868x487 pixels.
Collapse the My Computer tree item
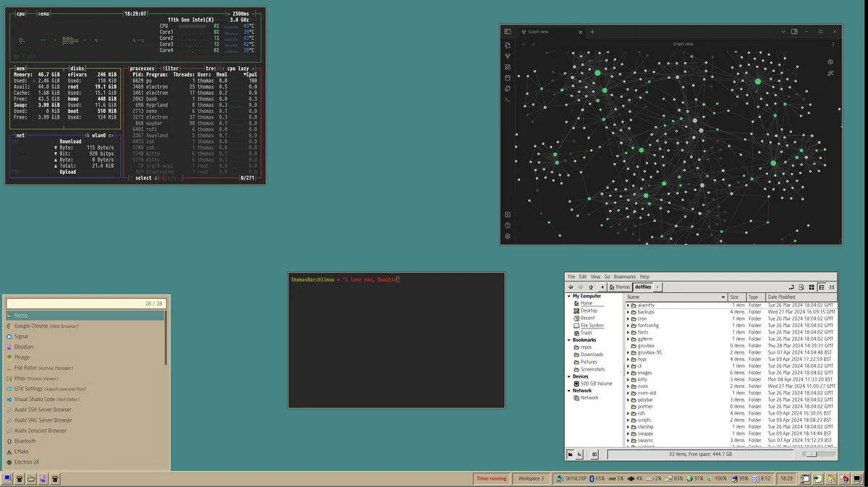[570, 296]
